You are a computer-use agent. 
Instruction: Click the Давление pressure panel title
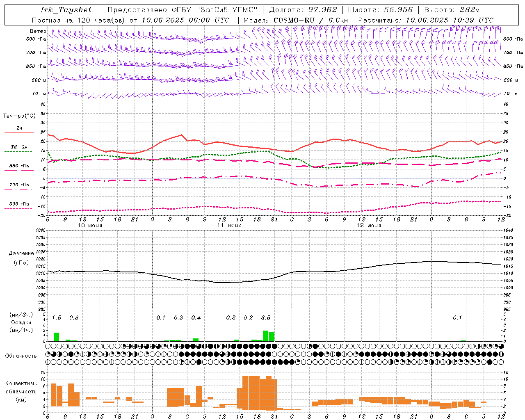(21, 253)
